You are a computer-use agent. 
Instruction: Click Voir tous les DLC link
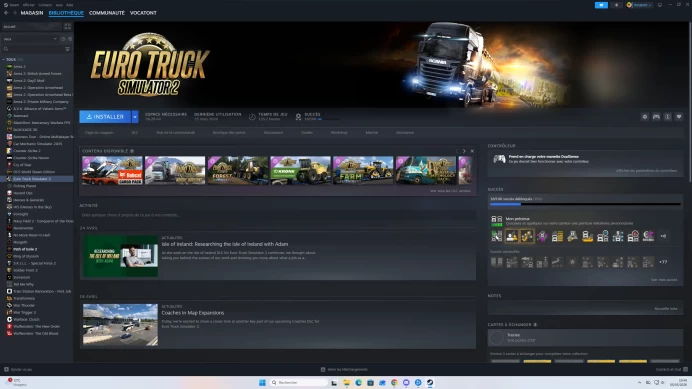click(x=450, y=191)
